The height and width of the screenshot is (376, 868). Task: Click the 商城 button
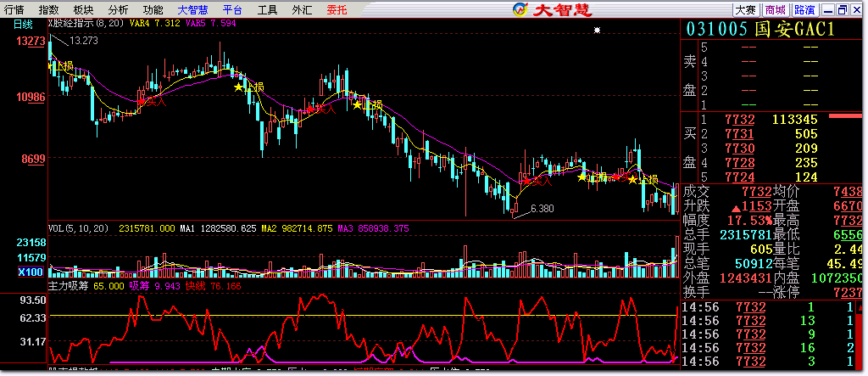coord(776,9)
